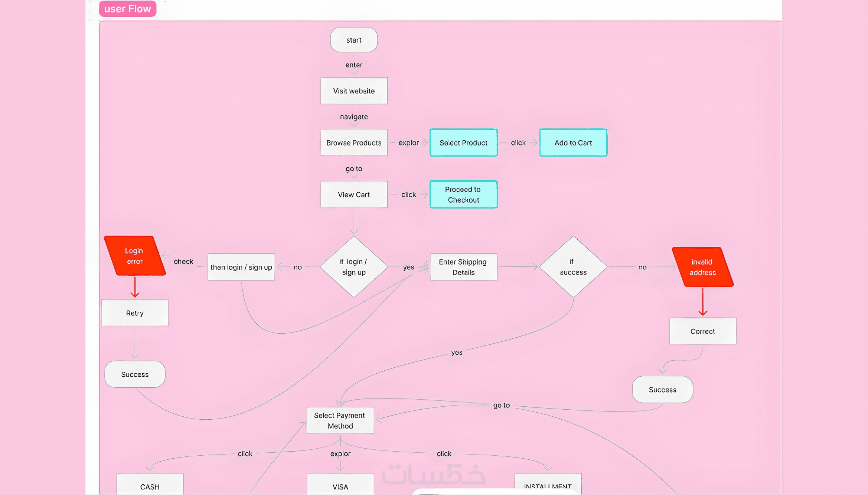Select the Add to Cart box

pyautogui.click(x=573, y=143)
